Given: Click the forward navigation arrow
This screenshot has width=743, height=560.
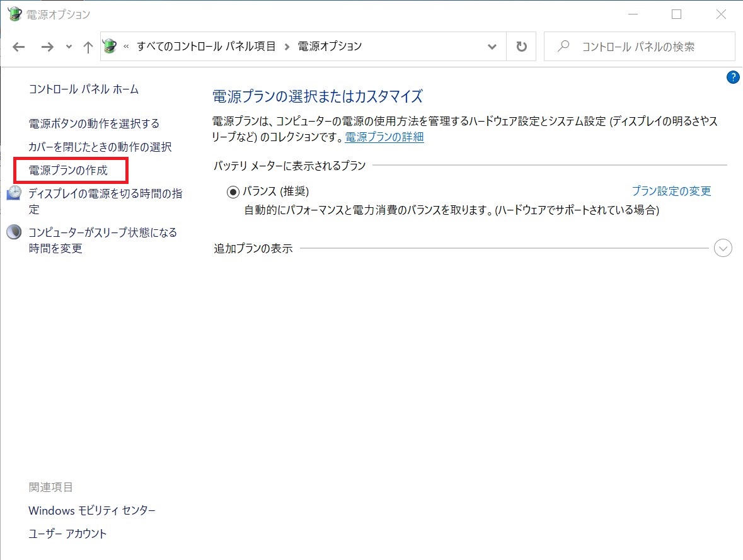Looking at the screenshot, I should click(49, 46).
